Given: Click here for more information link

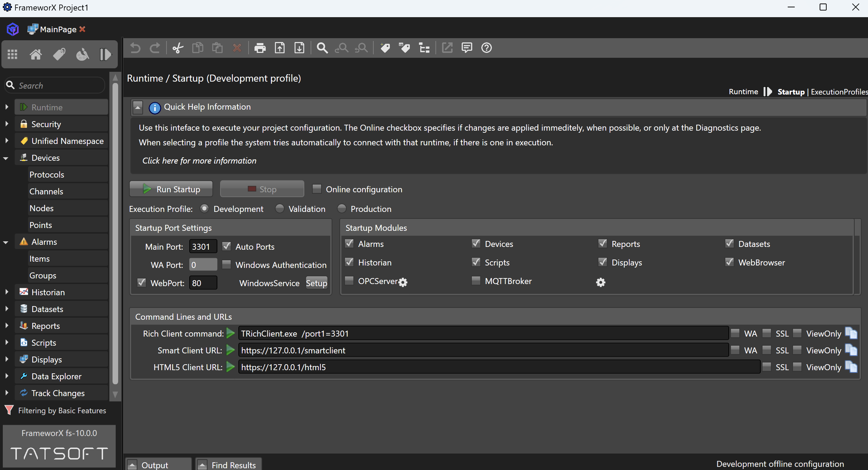Looking at the screenshot, I should point(199,160).
